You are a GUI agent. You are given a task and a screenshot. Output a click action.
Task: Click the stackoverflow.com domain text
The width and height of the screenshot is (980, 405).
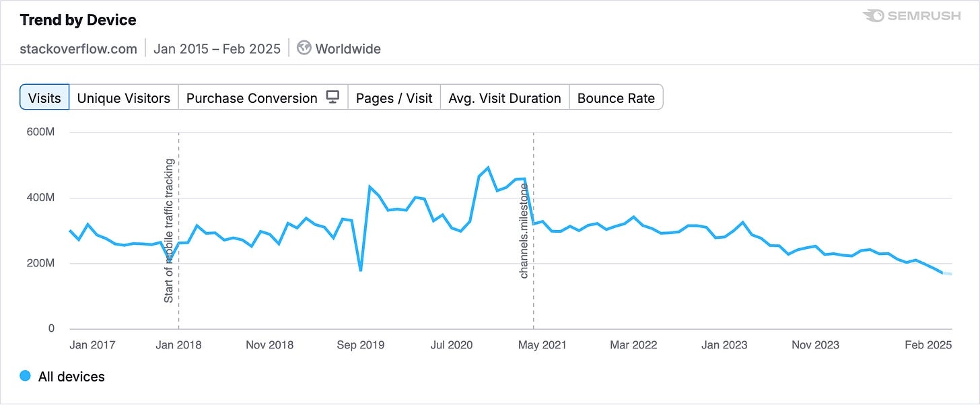click(79, 48)
